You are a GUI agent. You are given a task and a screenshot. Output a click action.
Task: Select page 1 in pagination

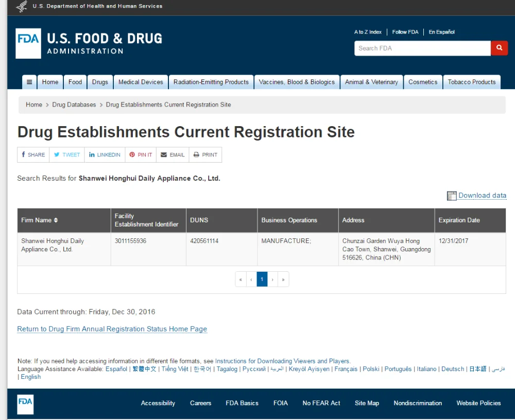coord(262,279)
